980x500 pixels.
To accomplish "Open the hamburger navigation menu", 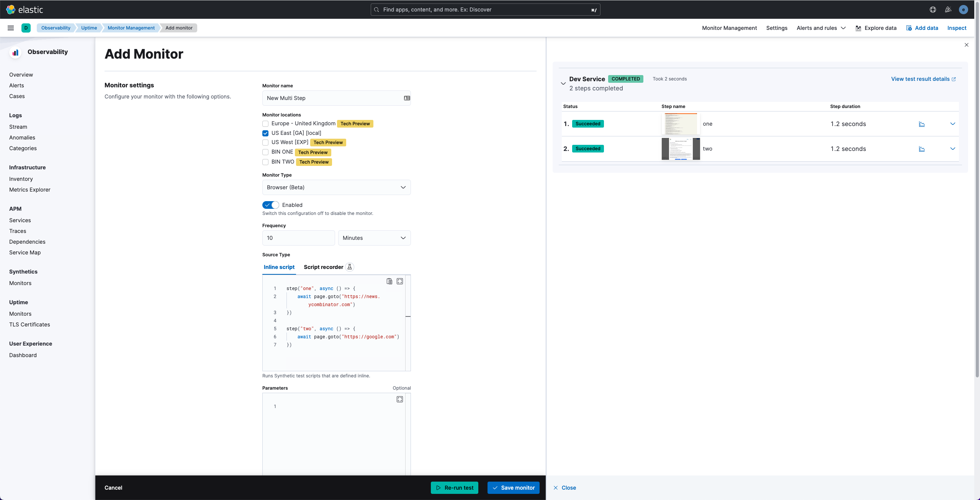I will (11, 28).
